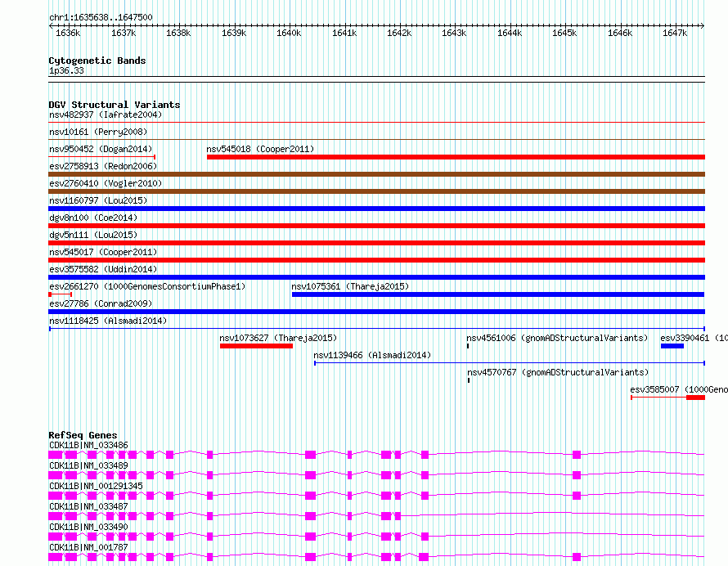The height and width of the screenshot is (566, 728).
Task: Click the brown esv2758913 variant bar
Action: 376,174
